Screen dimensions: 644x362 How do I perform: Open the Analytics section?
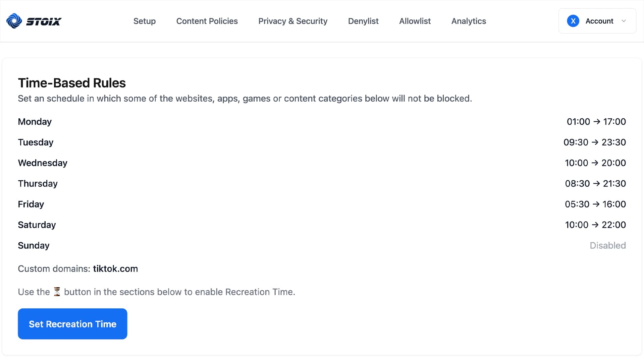(469, 21)
